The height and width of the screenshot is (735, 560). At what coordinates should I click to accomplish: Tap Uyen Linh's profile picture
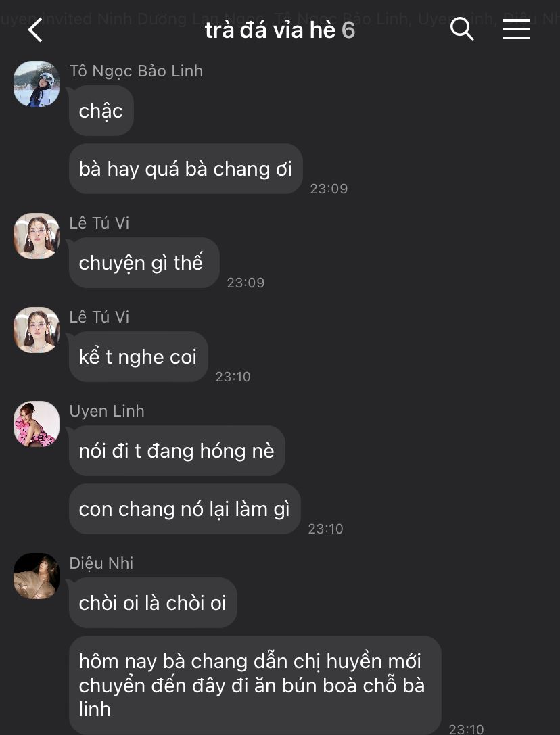click(37, 424)
